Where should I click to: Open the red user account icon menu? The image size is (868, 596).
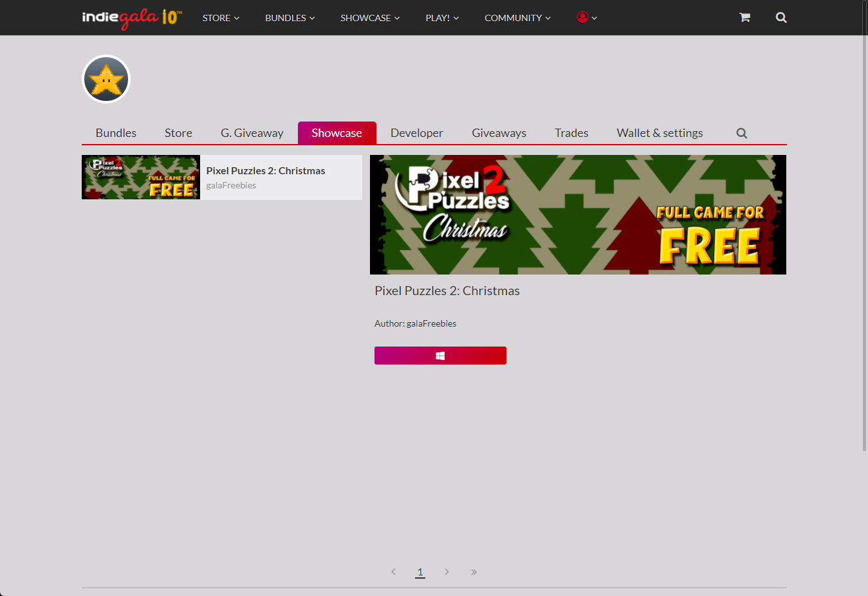click(x=587, y=18)
